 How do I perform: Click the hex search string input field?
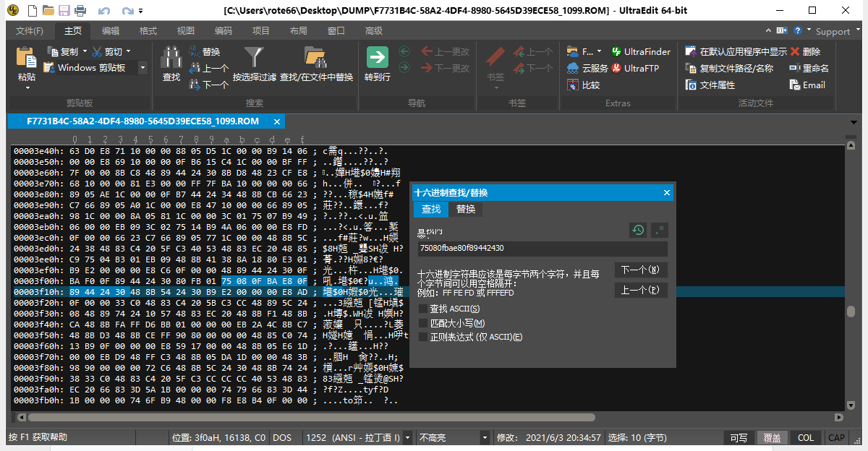(x=542, y=249)
